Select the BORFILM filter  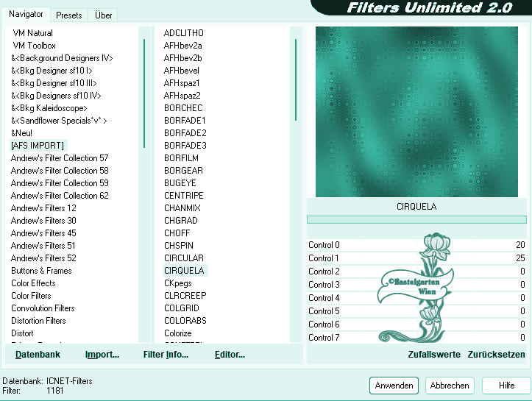tap(181, 158)
